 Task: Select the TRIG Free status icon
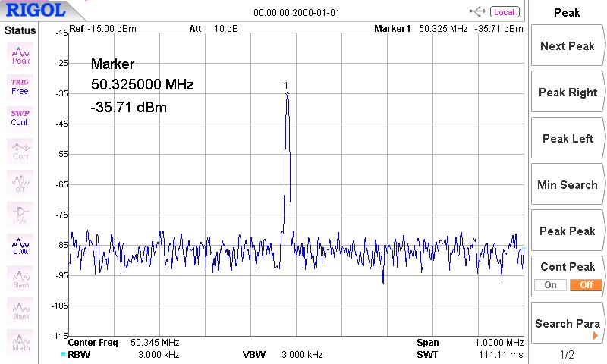(x=20, y=86)
